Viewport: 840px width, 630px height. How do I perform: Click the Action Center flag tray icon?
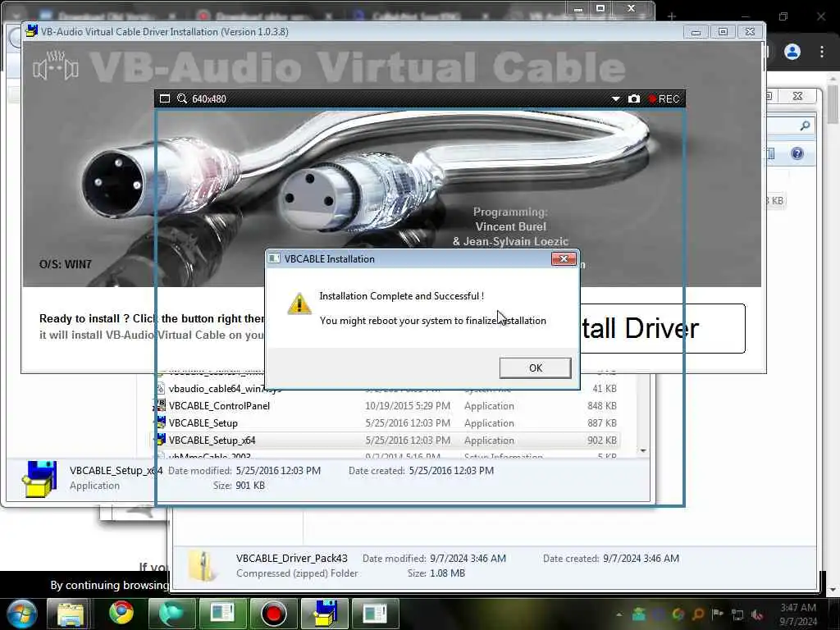click(x=717, y=614)
